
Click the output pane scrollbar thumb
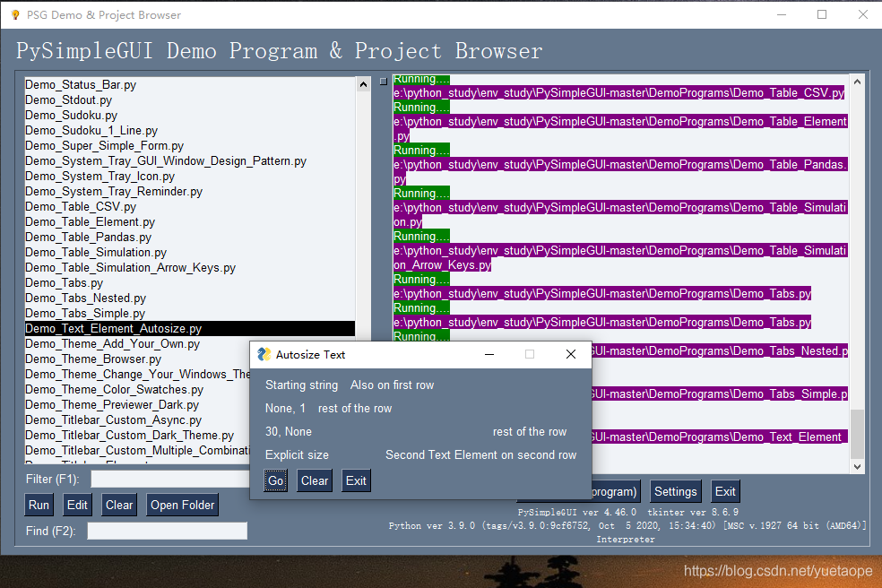point(857,435)
